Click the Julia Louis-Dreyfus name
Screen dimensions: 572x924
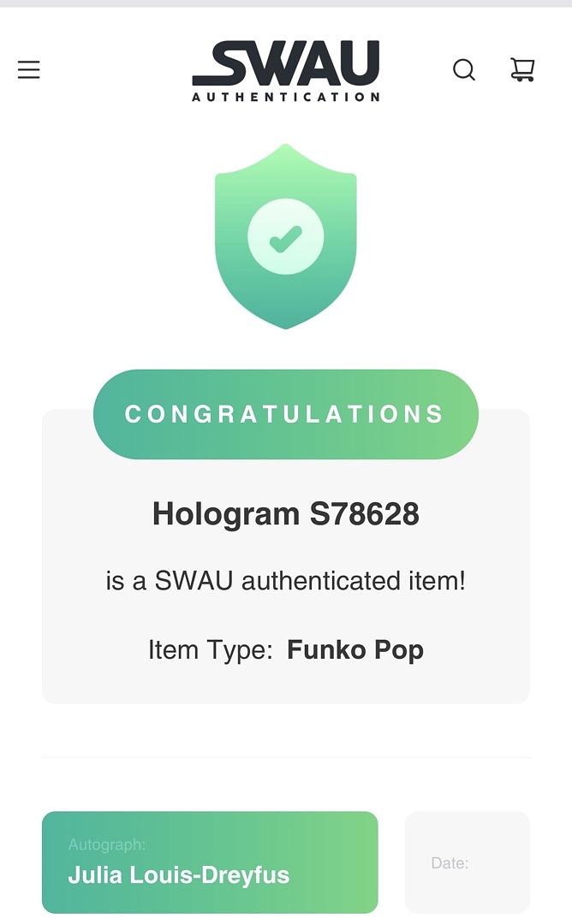[179, 875]
